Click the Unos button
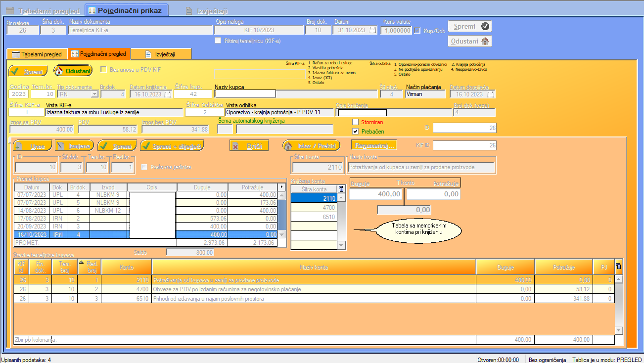Viewport: 644px width, 363px height. click(32, 146)
